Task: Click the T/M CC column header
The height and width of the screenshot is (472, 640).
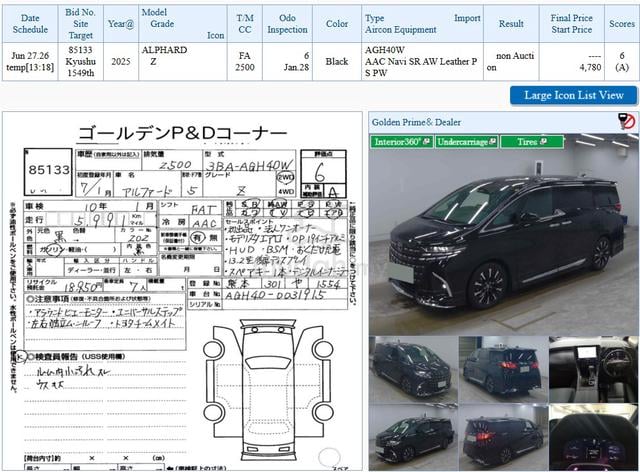Action: (x=245, y=24)
